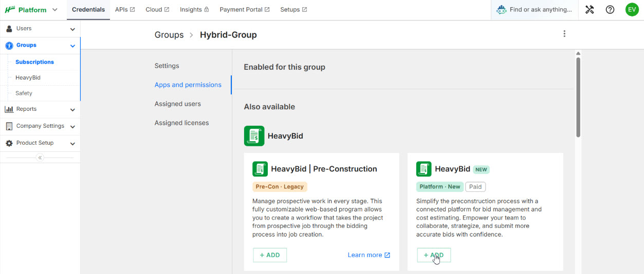Open the APIs tab
The width and height of the screenshot is (644, 274).
[x=125, y=10]
